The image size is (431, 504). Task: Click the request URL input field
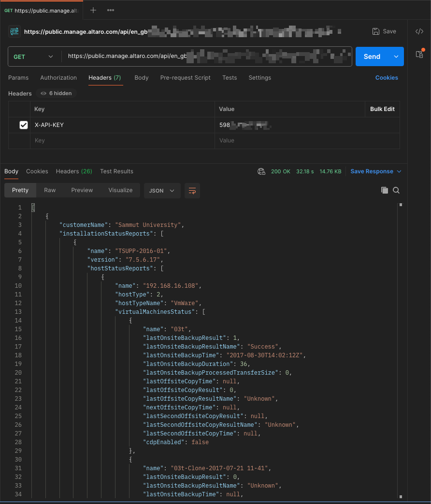pos(206,56)
